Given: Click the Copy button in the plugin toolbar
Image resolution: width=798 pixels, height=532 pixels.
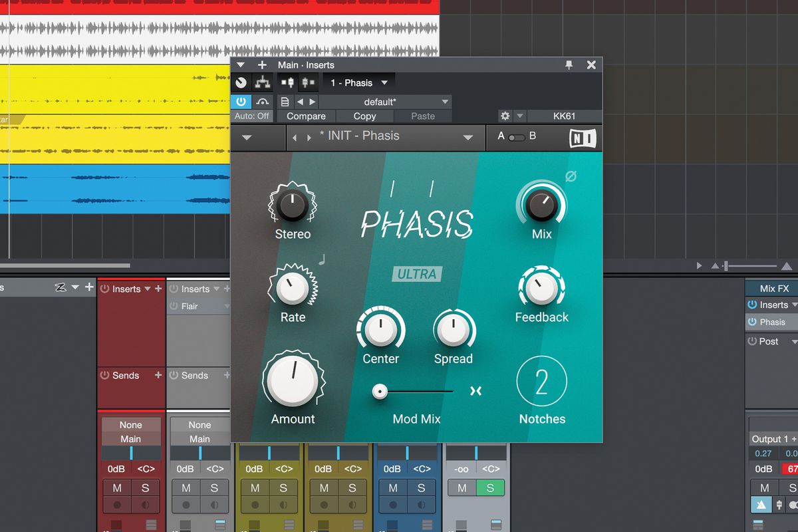Looking at the screenshot, I should click(x=364, y=116).
